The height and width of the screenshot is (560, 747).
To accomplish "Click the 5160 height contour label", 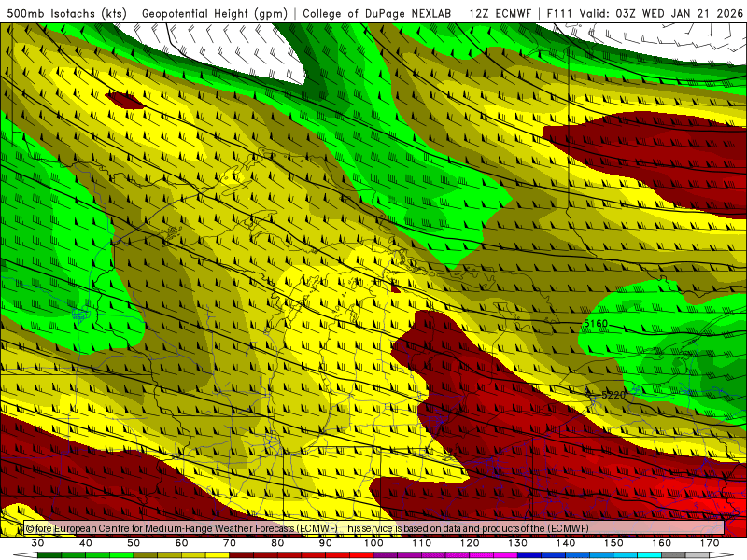I will (x=596, y=324).
